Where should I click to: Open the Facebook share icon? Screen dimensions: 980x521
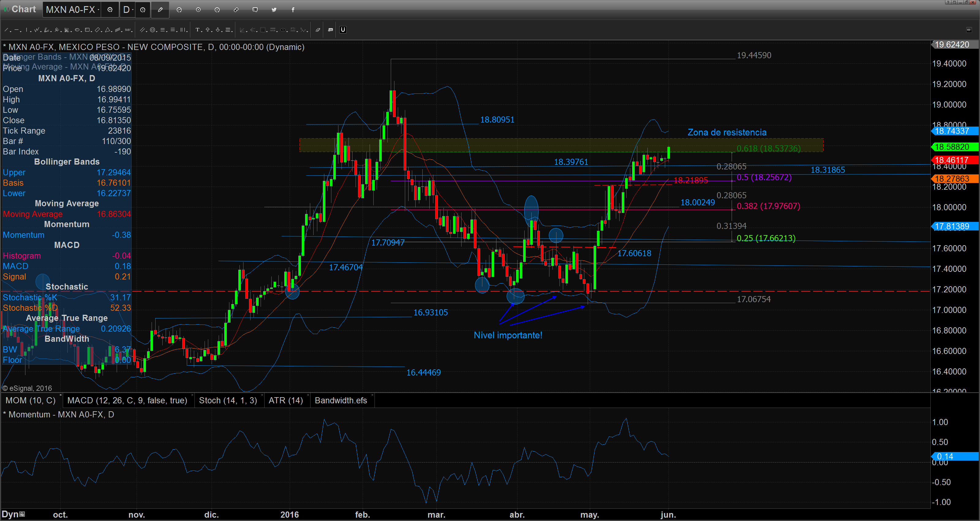click(x=293, y=10)
